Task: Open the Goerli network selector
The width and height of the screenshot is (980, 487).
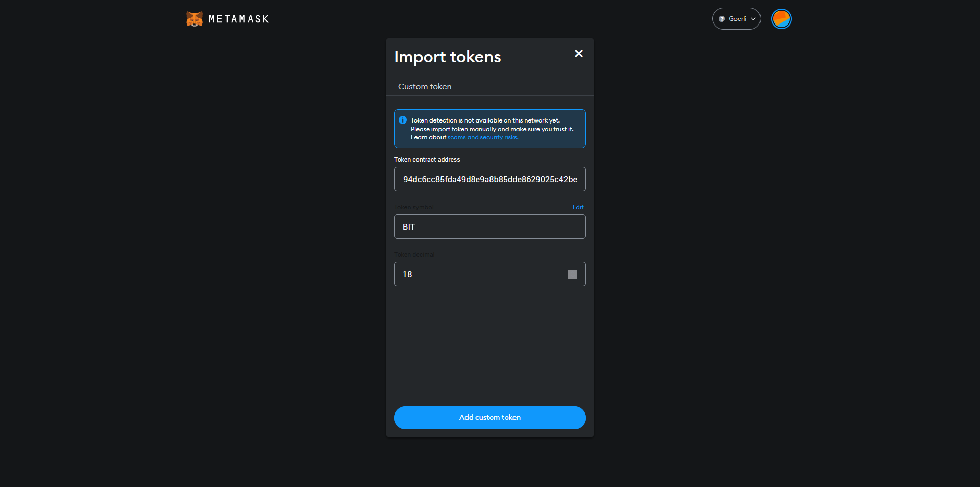Action: click(x=737, y=19)
